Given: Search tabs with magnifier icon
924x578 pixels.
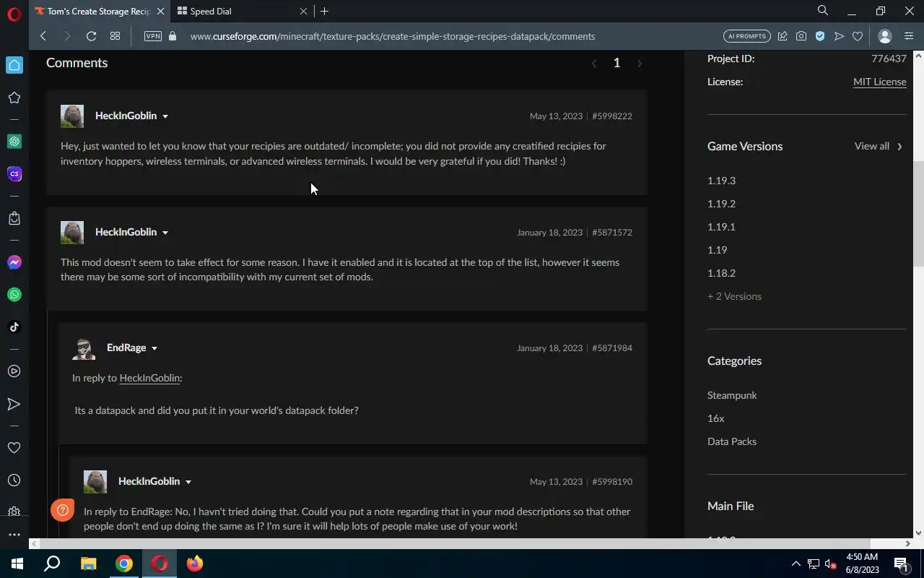Looking at the screenshot, I should 823,11.
